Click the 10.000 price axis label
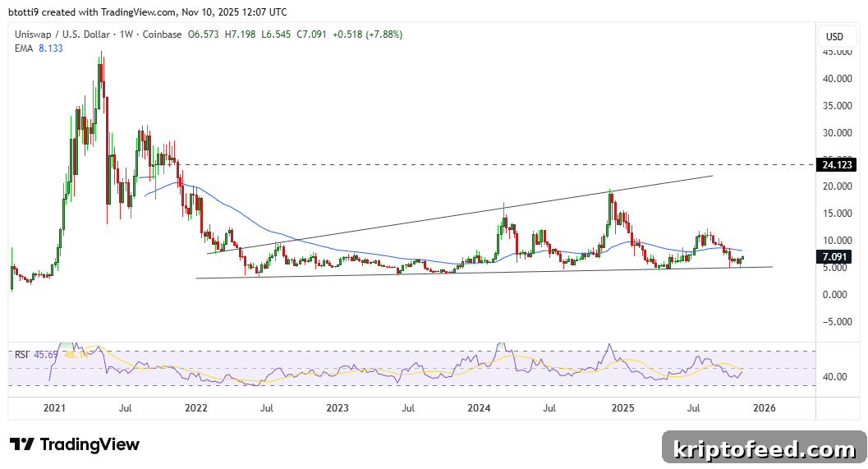Screen dimensions: 868x469 [837, 241]
